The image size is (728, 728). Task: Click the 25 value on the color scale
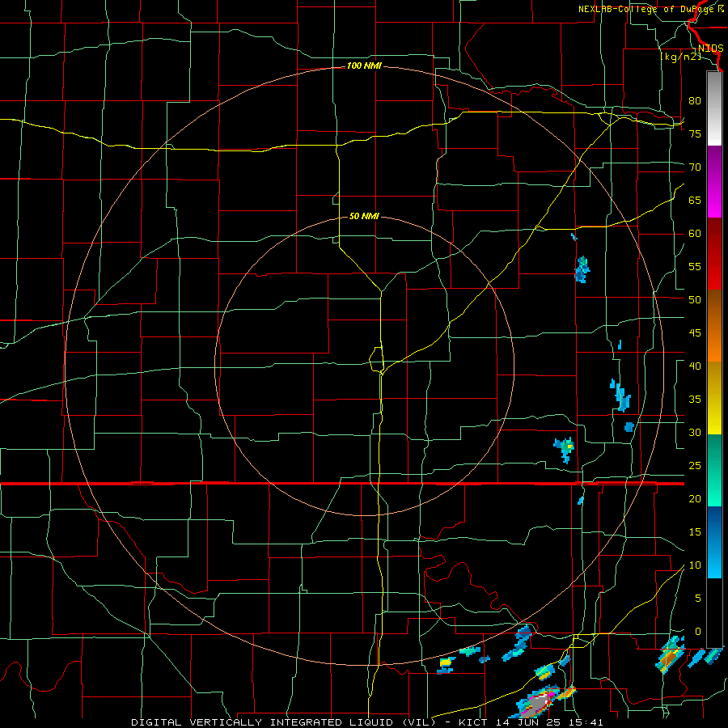(x=695, y=465)
